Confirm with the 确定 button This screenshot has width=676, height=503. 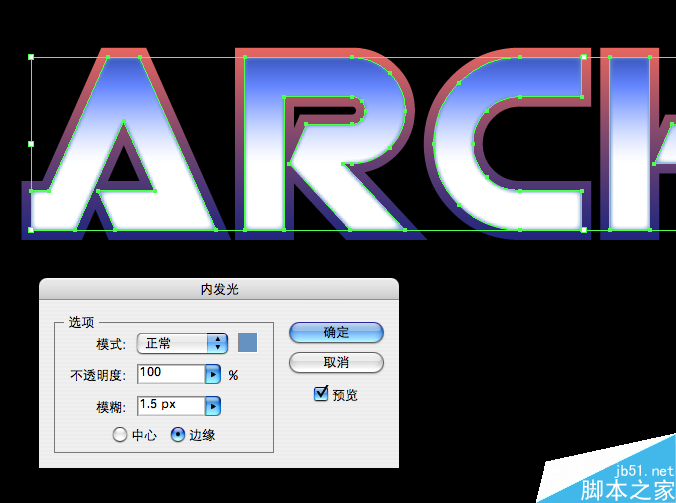click(x=336, y=333)
